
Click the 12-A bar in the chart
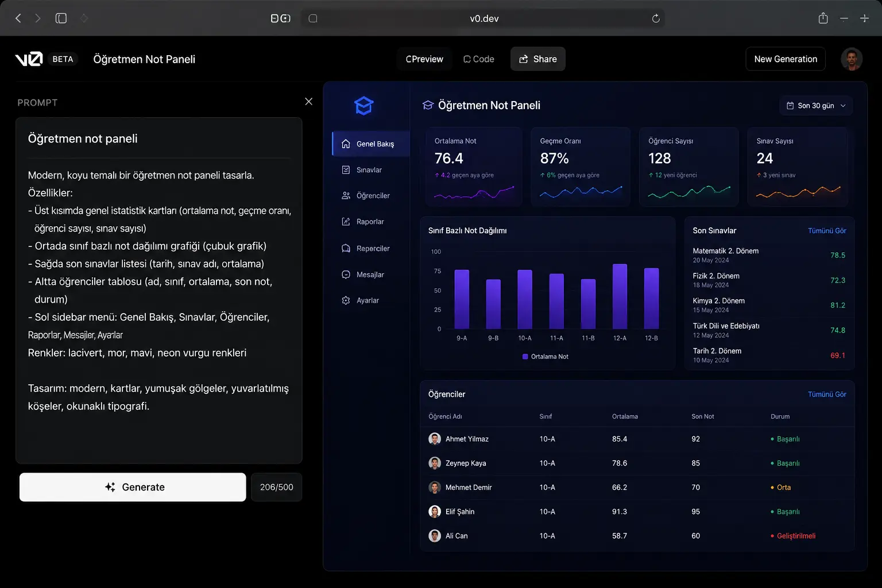(620, 296)
